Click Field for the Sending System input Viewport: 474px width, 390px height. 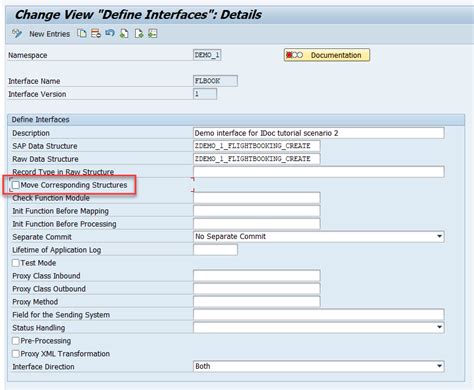pyautogui.click(x=319, y=315)
